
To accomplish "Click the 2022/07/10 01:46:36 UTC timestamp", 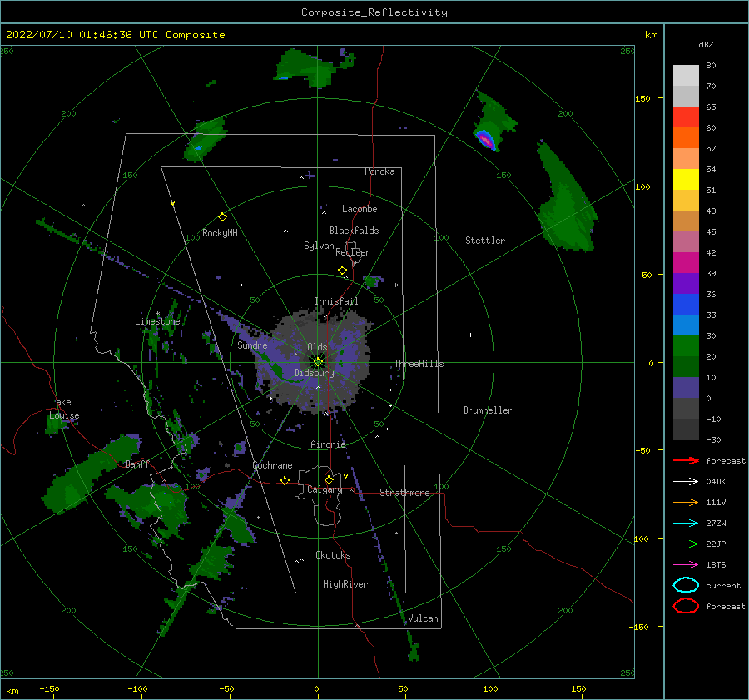I will point(82,35).
